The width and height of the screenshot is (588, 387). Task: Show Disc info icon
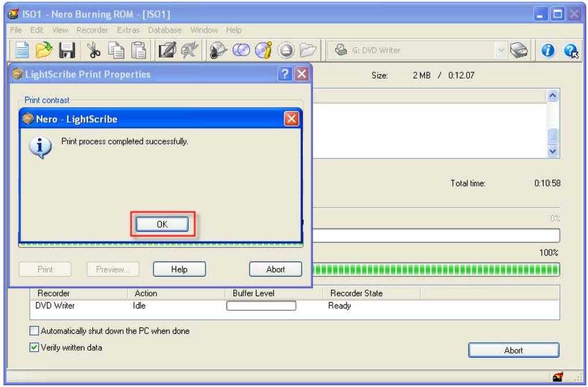[263, 50]
